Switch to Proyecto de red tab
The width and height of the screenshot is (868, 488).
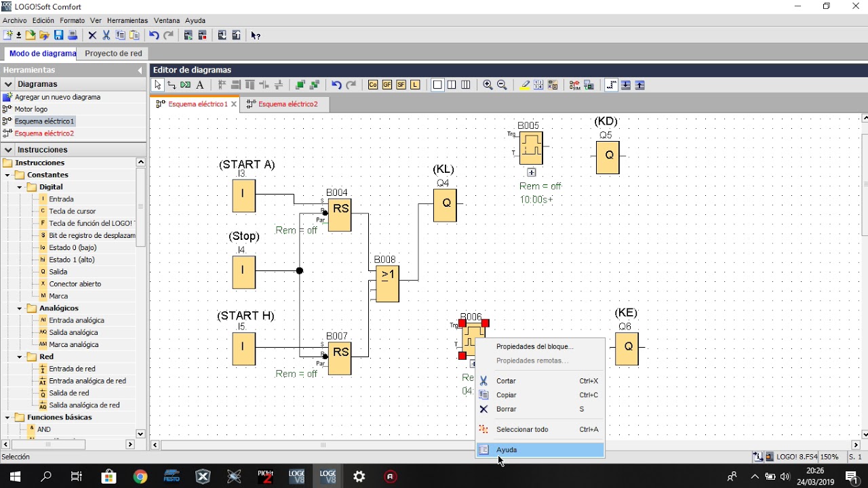pyautogui.click(x=114, y=54)
